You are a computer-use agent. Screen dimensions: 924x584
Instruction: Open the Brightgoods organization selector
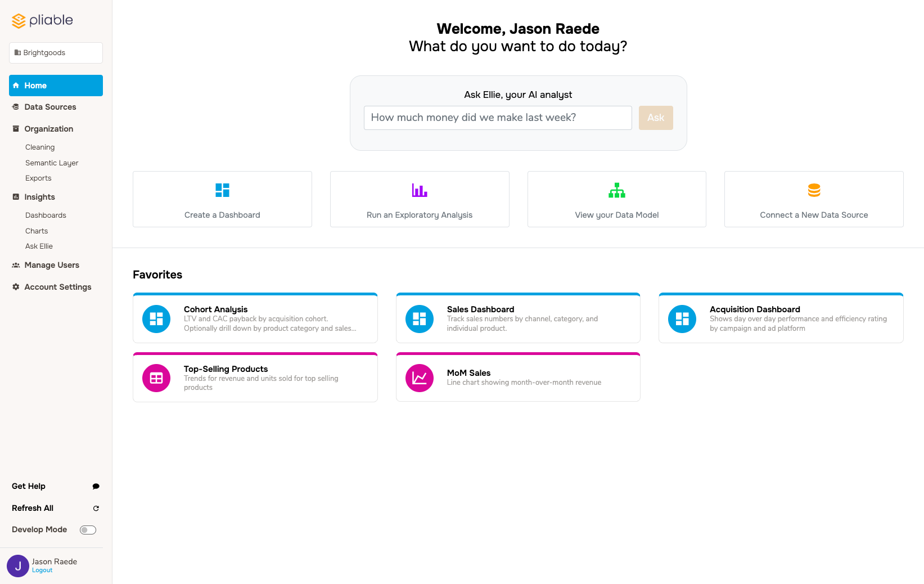pyautogui.click(x=56, y=53)
